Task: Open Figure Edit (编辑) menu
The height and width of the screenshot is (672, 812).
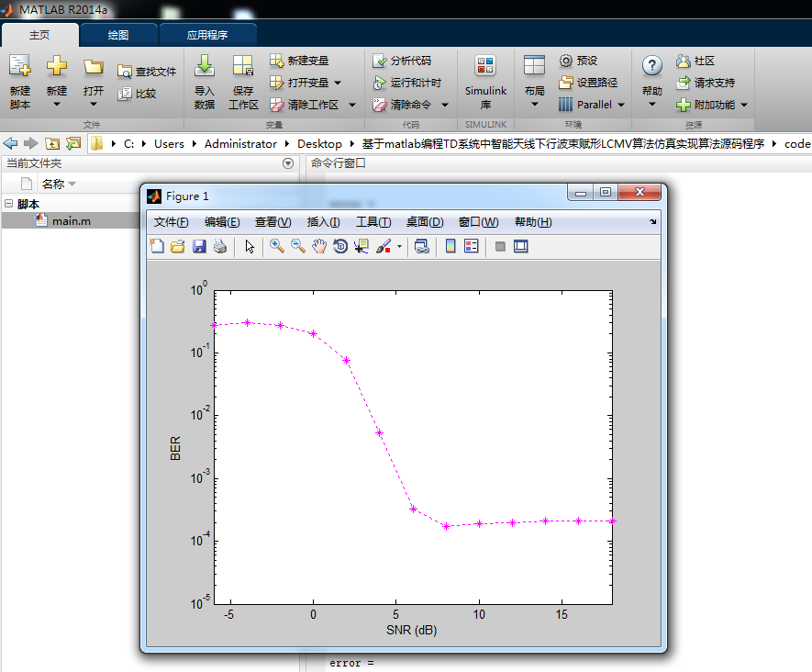Action: coord(222,222)
